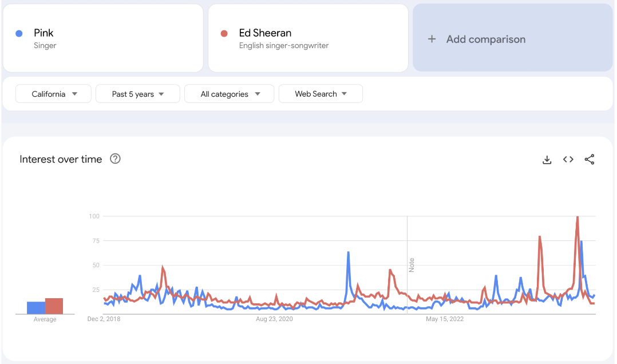Click the Add comparison button
Image resolution: width=617 pixels, height=364 pixels.
[x=484, y=39]
